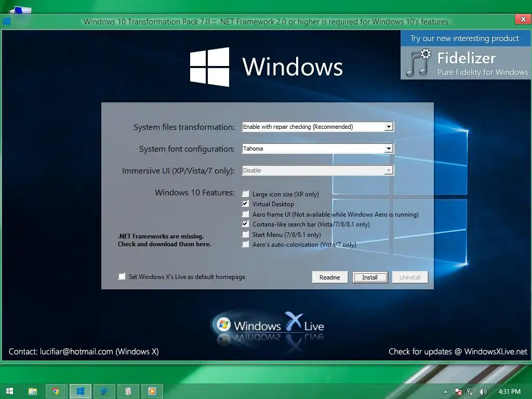
Task: Enable Large icon size (XP only)
Action: (x=245, y=194)
